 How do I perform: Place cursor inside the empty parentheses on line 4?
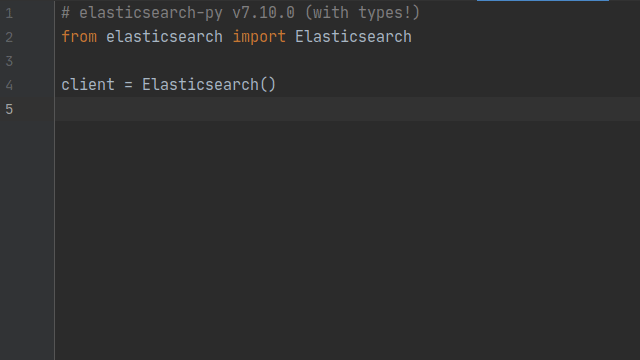pyautogui.click(x=268, y=85)
